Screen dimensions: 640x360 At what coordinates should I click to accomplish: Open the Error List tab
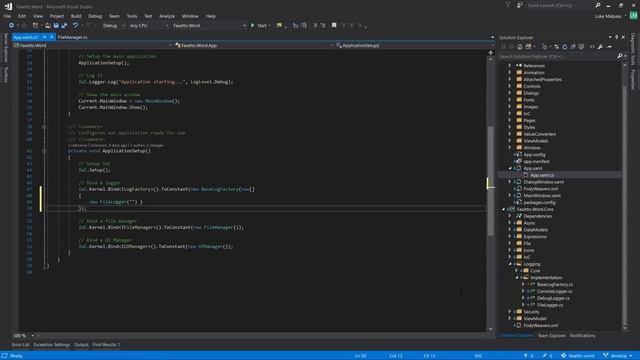click(x=20, y=345)
